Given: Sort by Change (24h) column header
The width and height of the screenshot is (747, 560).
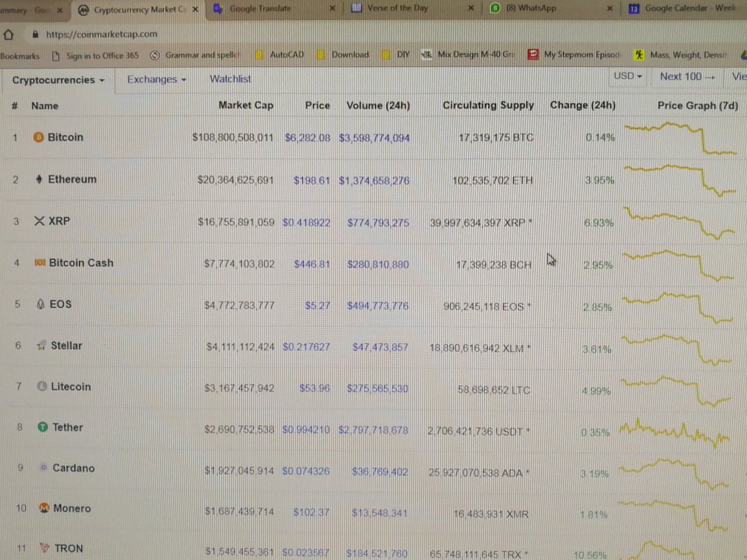Looking at the screenshot, I should point(583,106).
